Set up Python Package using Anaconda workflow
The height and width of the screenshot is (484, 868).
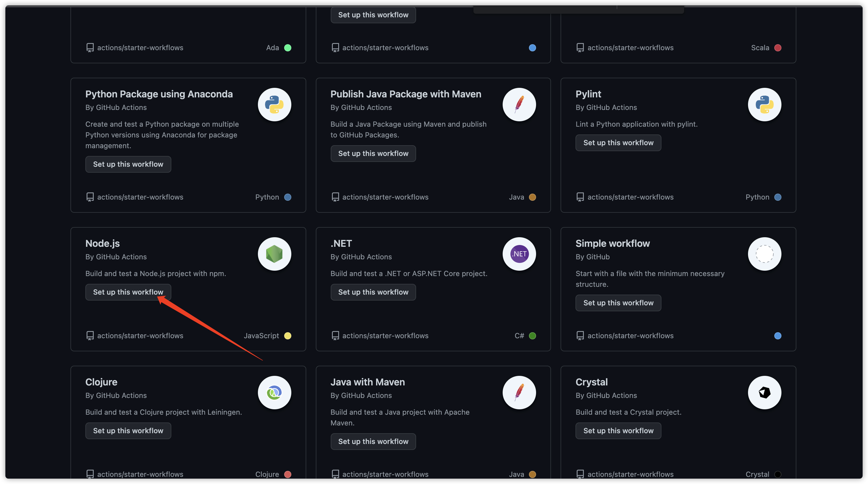coord(128,164)
